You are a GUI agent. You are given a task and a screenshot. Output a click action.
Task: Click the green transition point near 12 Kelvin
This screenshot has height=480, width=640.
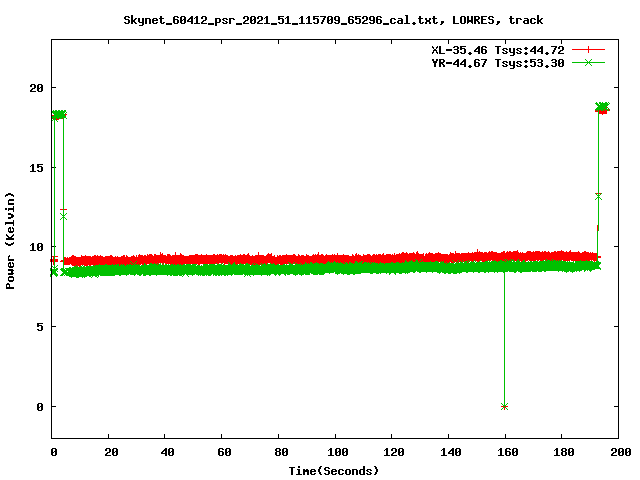(63, 217)
